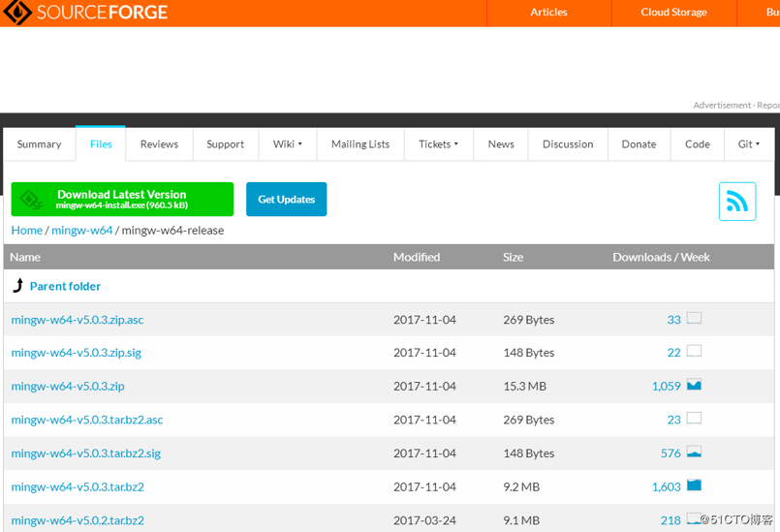Go to the Mailing Lists tab
Screen dimensions: 780x532
tap(360, 143)
